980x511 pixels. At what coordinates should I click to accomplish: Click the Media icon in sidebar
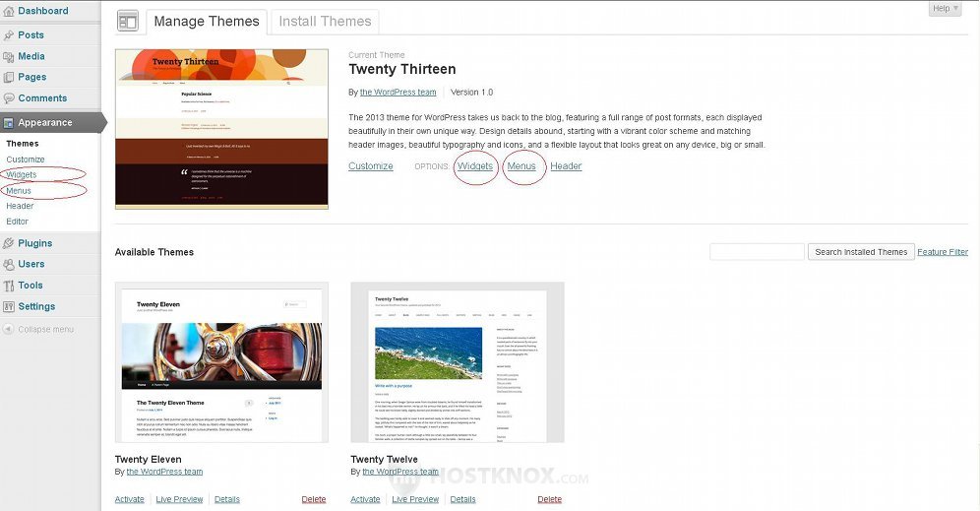click(x=8, y=57)
